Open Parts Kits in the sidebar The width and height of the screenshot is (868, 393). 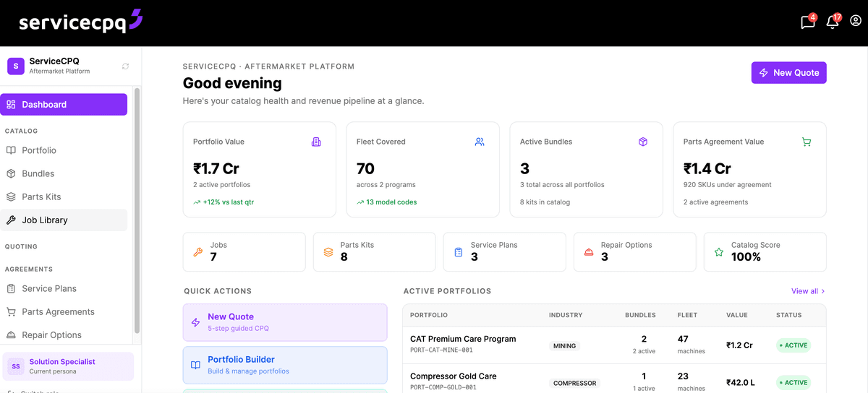coord(64,196)
